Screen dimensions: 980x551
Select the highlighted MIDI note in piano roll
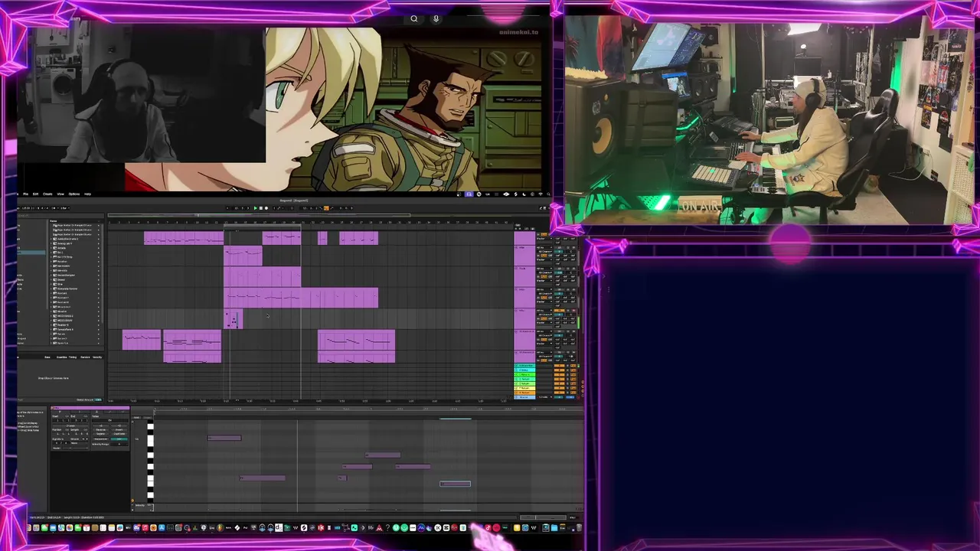tap(455, 484)
